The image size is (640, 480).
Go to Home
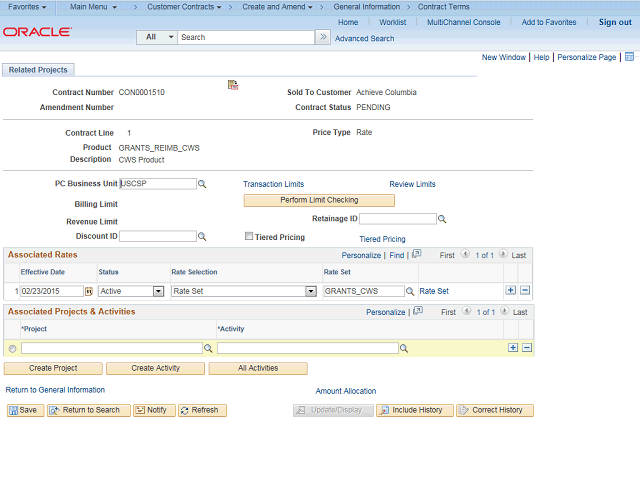(x=348, y=22)
